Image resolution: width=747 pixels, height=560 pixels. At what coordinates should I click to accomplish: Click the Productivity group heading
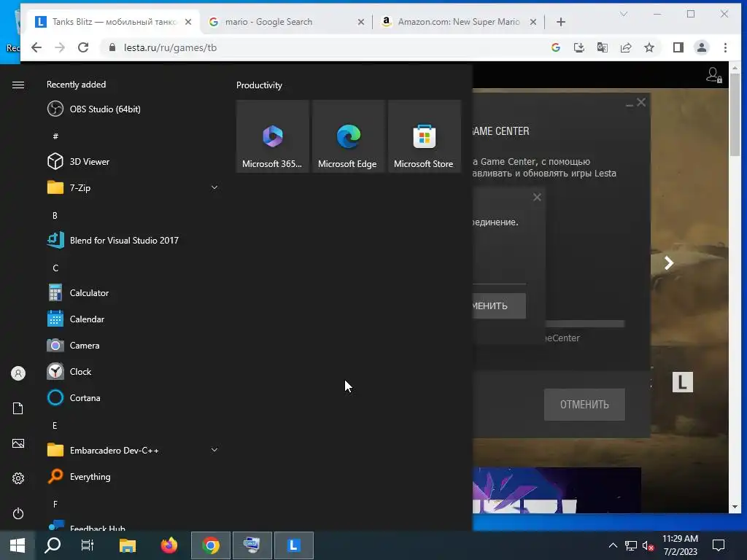click(259, 85)
